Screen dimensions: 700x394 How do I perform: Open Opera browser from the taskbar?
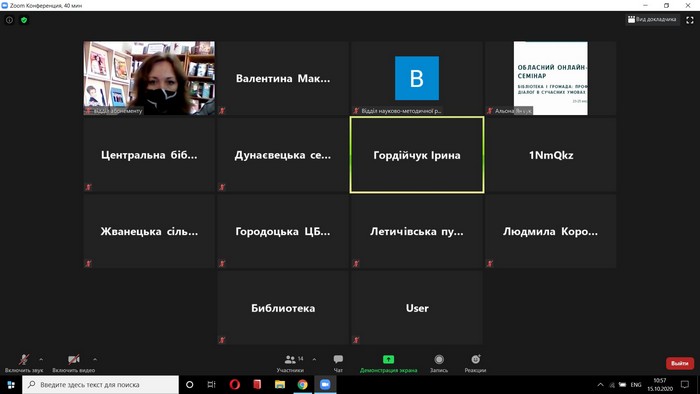pyautogui.click(x=235, y=385)
